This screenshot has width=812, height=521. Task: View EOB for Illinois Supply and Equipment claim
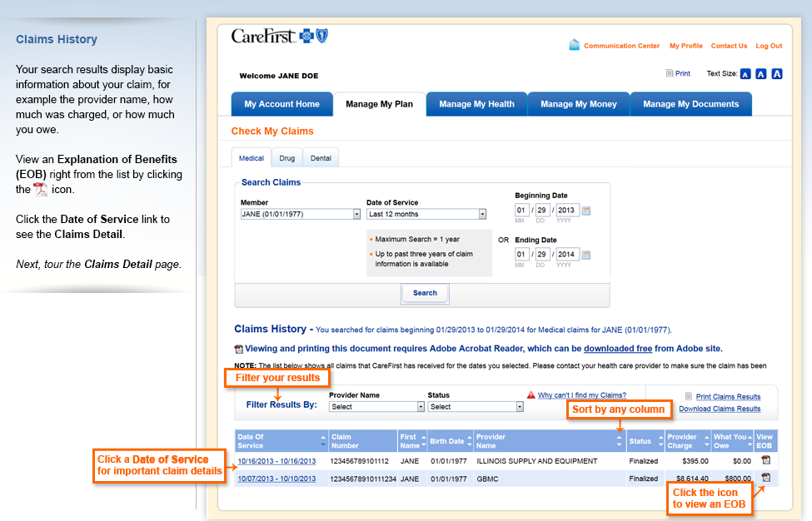point(766,460)
